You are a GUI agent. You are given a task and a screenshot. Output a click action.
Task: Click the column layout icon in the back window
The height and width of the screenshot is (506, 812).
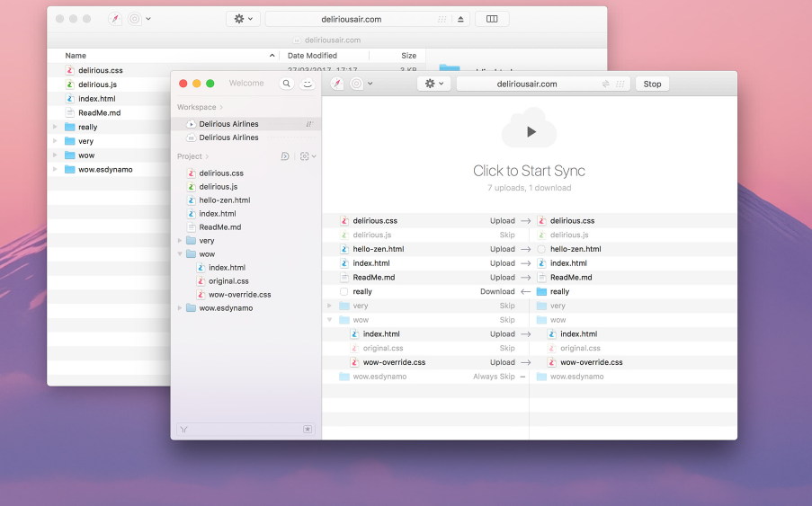pos(492,19)
